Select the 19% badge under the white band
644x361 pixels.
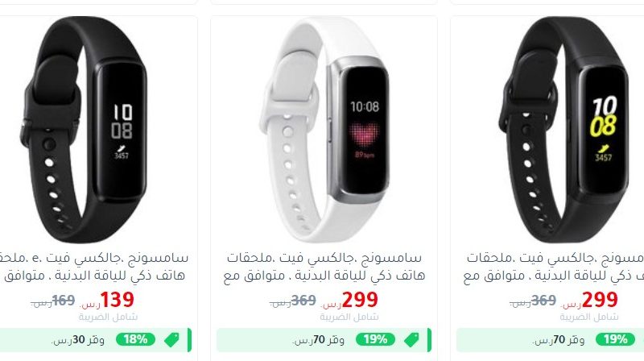click(x=375, y=339)
